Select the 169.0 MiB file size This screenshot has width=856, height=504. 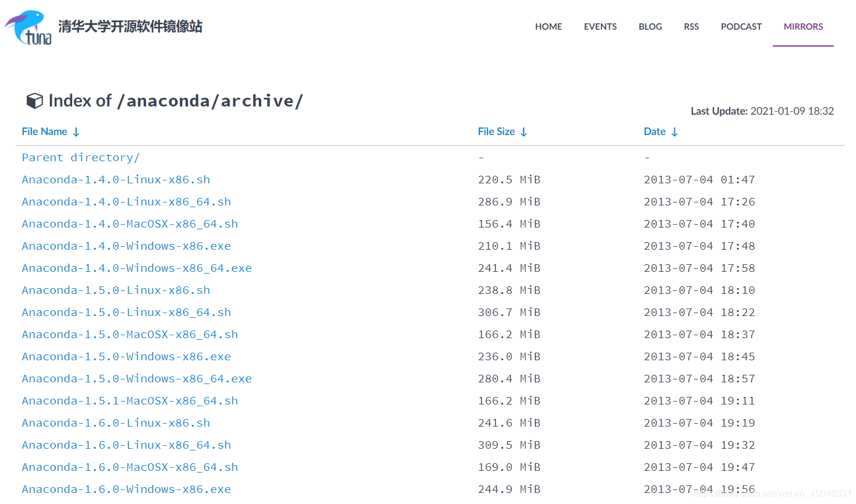(509, 467)
